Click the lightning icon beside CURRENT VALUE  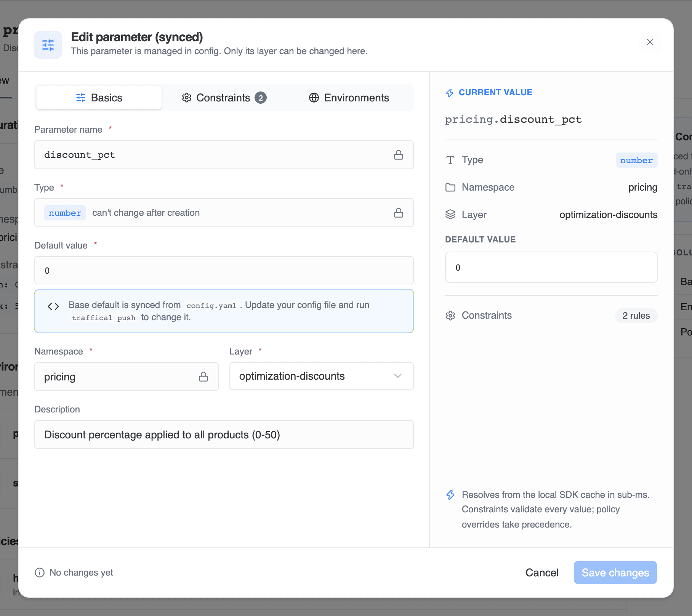click(x=450, y=93)
